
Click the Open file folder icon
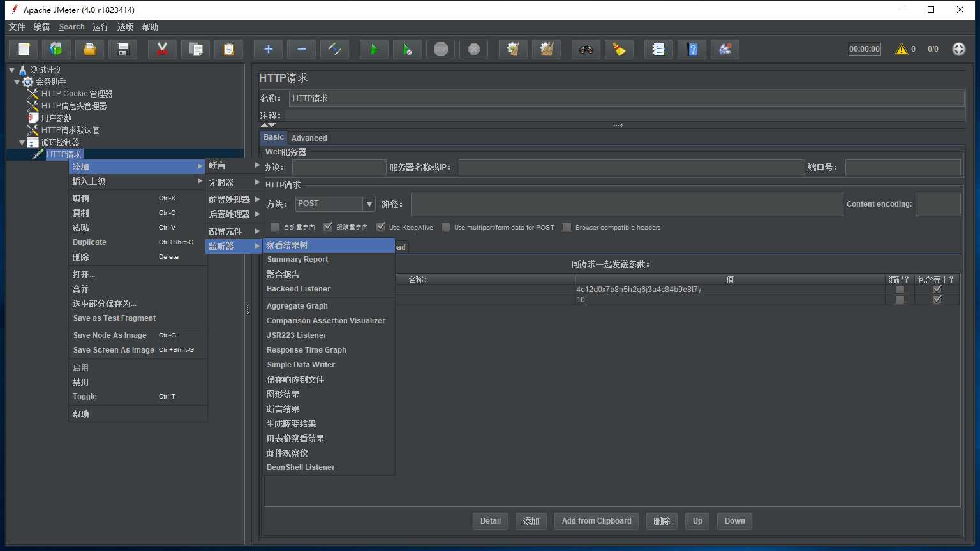pyautogui.click(x=89, y=49)
